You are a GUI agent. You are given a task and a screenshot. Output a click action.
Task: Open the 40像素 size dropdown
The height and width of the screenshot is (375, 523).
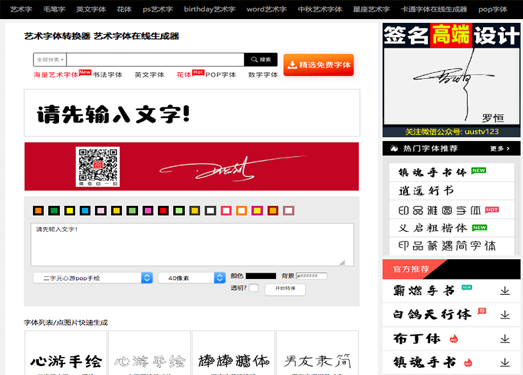click(x=192, y=278)
